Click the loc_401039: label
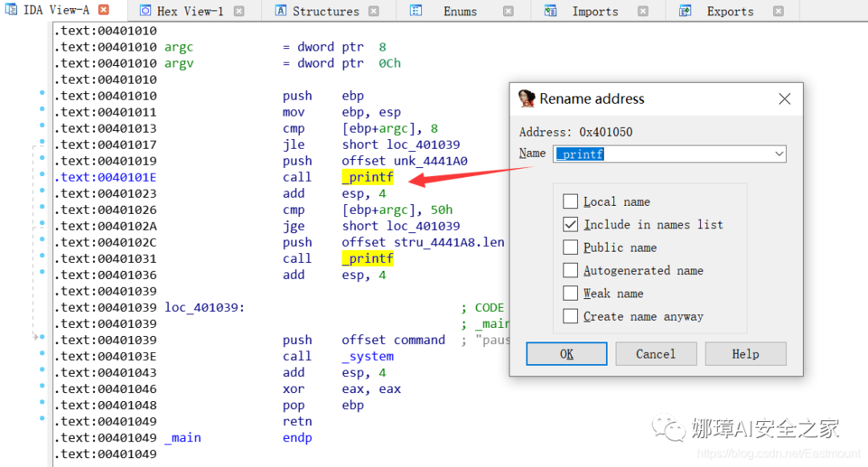868x467 pixels. (x=204, y=308)
